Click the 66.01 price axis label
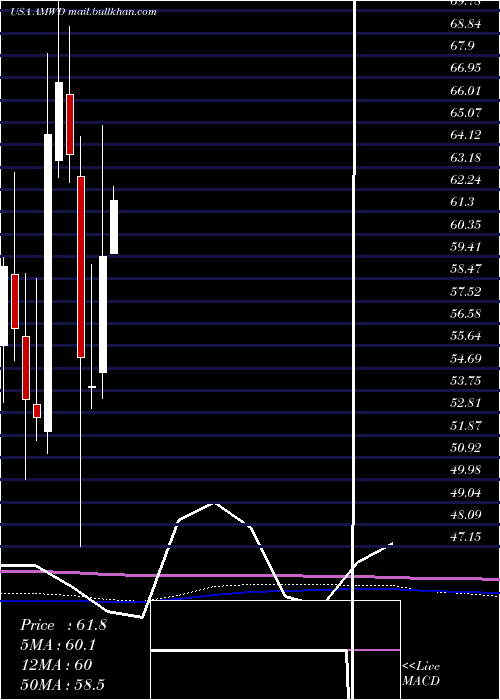Viewport: 500px width, 700px height. point(466,90)
